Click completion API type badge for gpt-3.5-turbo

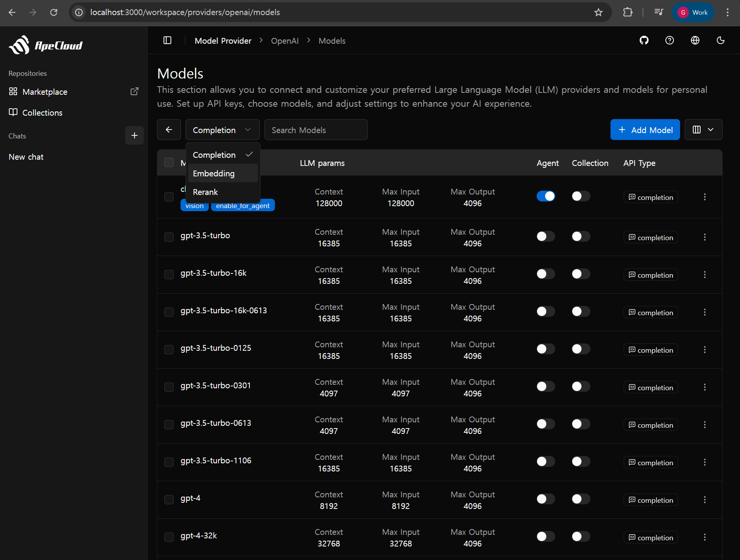(651, 237)
